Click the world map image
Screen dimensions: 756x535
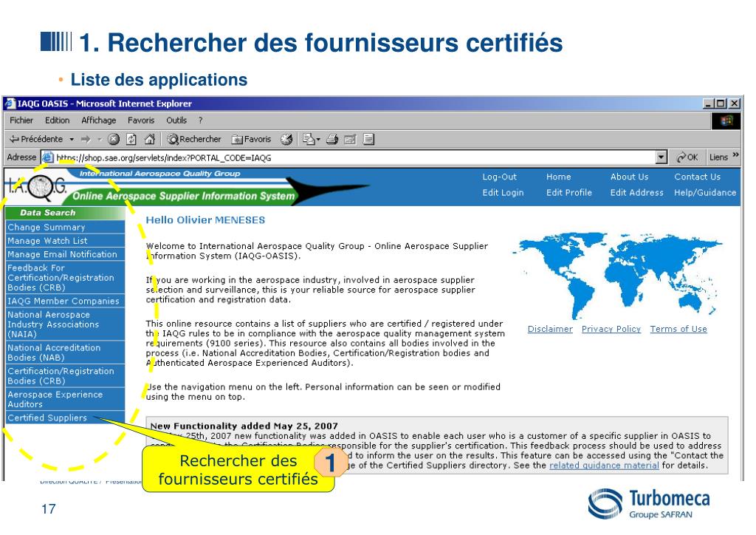coord(619,277)
